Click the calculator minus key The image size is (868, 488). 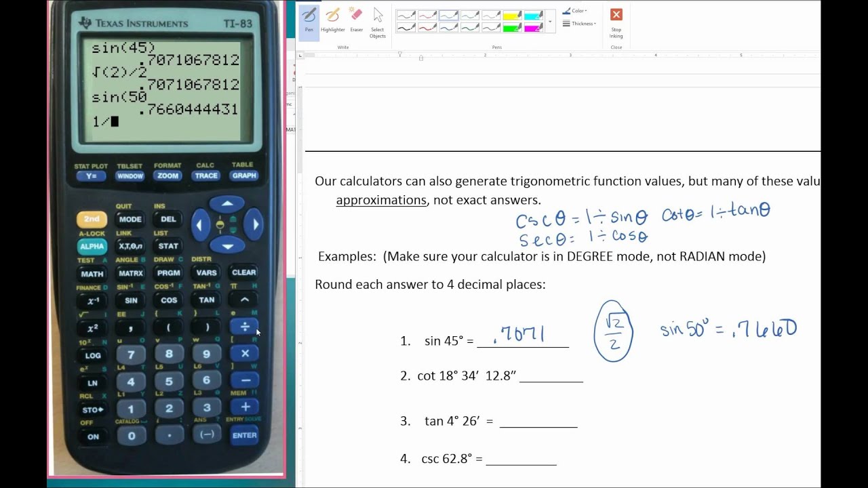click(x=245, y=380)
